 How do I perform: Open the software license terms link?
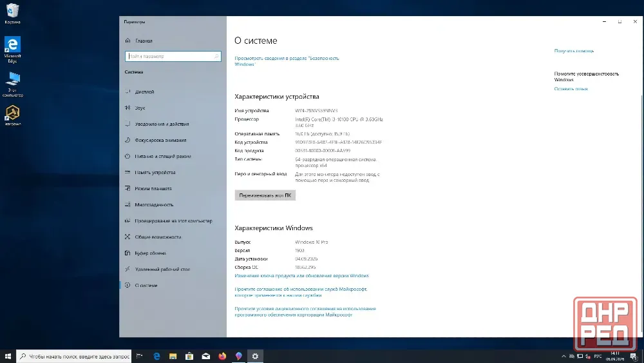[x=305, y=311]
